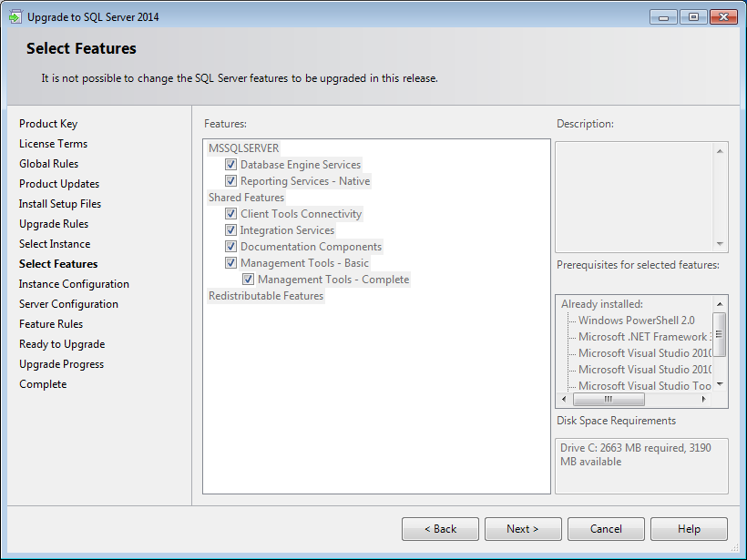
Task: Click prerequisites vertical scrollbar thumb
Action: point(719,334)
